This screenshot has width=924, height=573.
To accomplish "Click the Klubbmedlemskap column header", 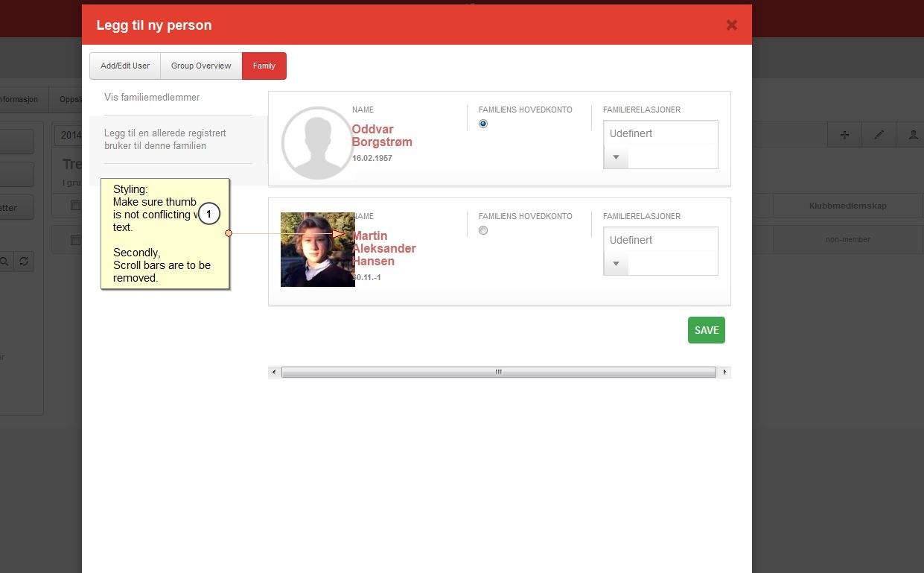I will (x=848, y=206).
